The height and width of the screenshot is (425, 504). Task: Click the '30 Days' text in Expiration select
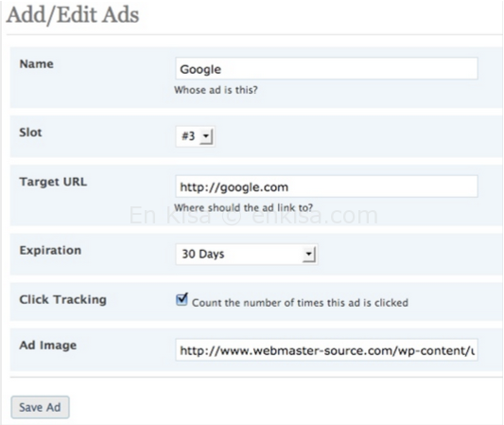click(x=203, y=255)
